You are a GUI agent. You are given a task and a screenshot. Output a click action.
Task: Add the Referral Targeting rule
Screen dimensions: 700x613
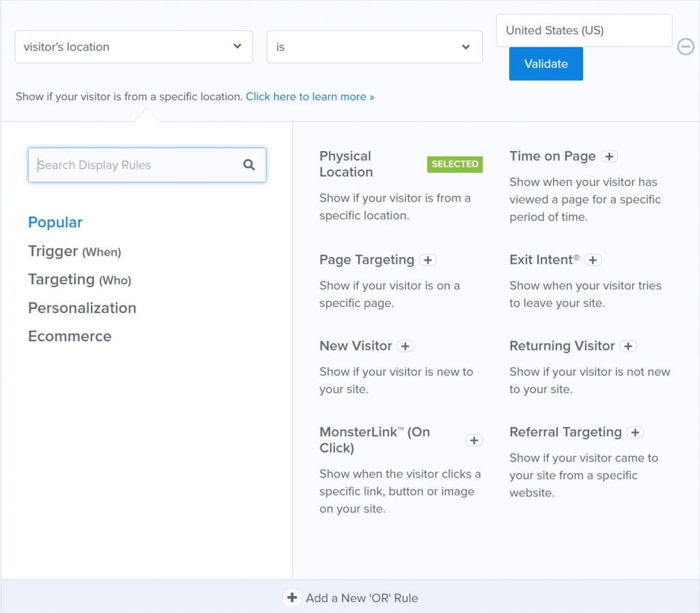(x=635, y=432)
